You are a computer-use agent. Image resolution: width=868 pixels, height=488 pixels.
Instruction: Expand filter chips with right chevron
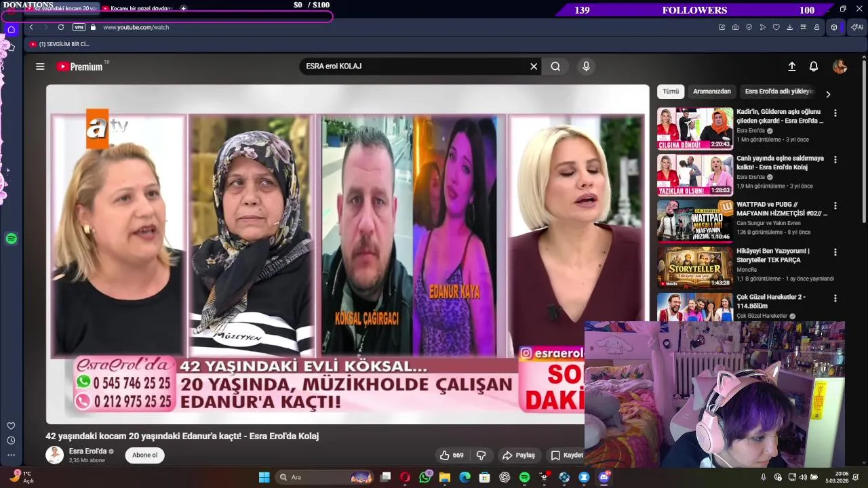(828, 94)
